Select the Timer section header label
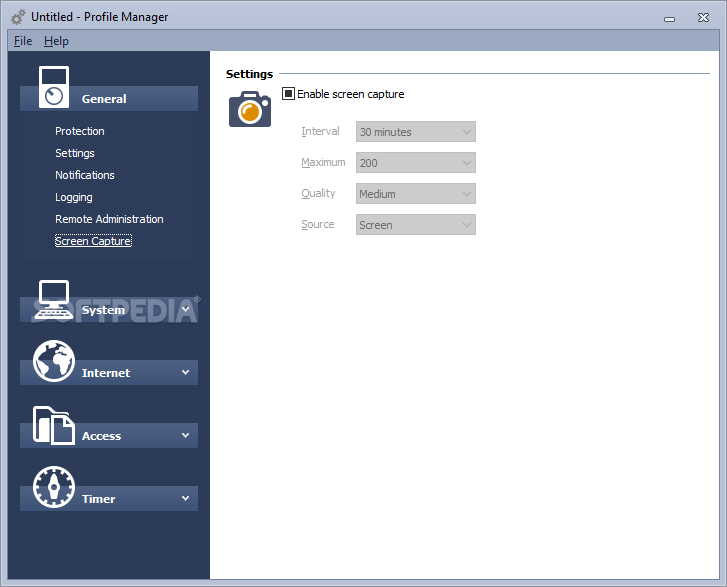This screenshot has width=727, height=587. pos(98,499)
